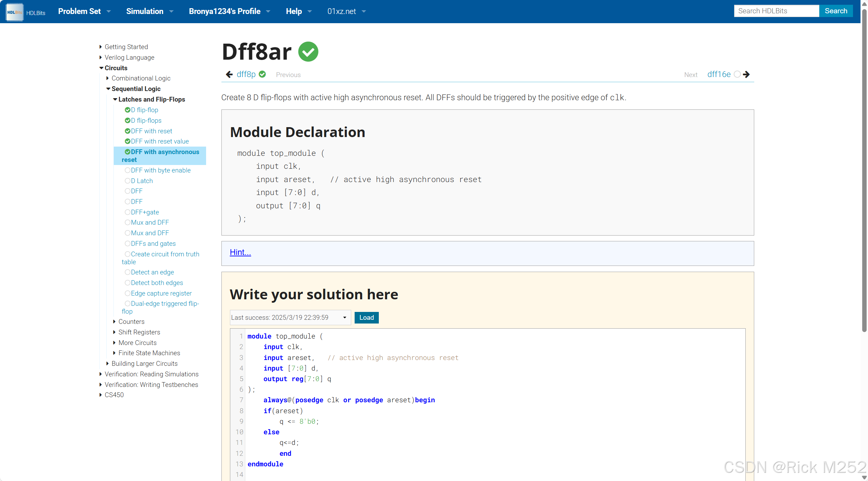Click the empty circle beside D Latch
Viewport: 868px width, 481px height.
click(x=127, y=181)
